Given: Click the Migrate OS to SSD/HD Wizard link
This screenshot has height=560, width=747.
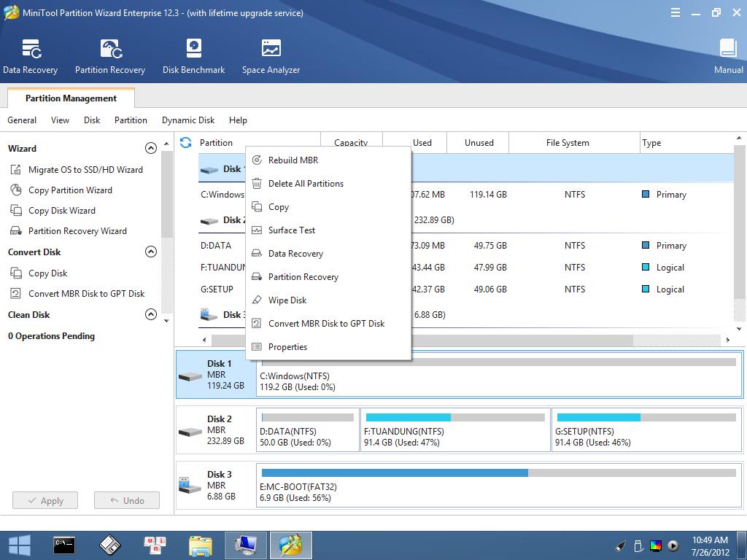Looking at the screenshot, I should pyautogui.click(x=85, y=170).
